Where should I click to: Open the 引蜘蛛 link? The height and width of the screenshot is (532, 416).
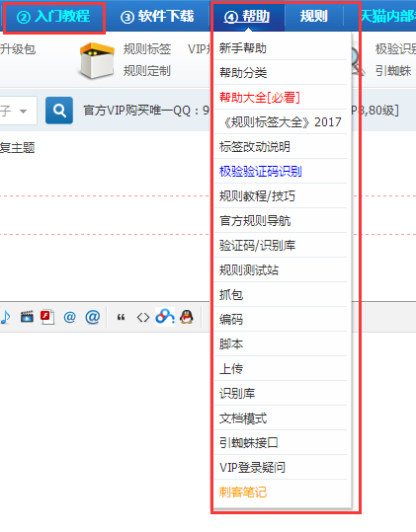pos(393,71)
